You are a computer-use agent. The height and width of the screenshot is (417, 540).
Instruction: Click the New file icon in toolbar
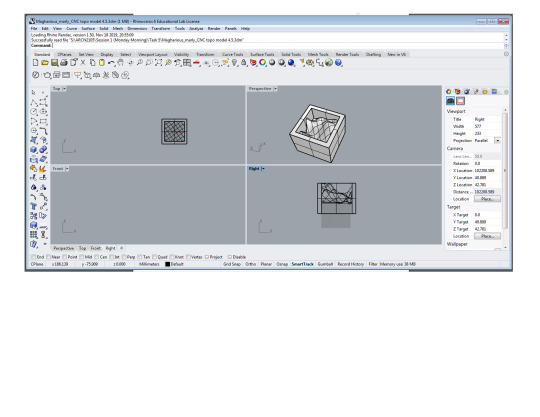click(35, 63)
